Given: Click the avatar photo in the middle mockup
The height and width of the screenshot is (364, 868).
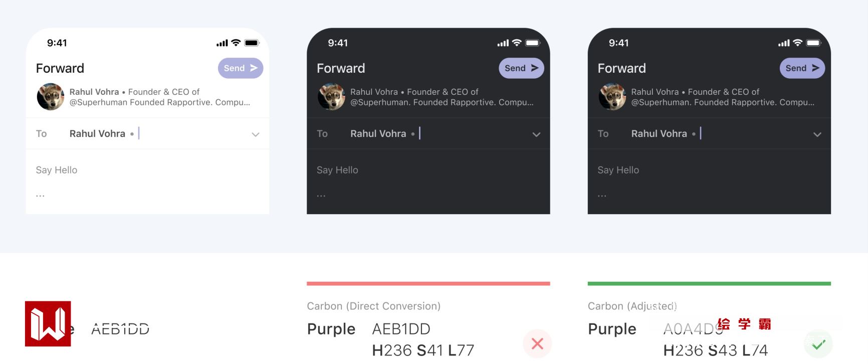Looking at the screenshot, I should point(331,97).
